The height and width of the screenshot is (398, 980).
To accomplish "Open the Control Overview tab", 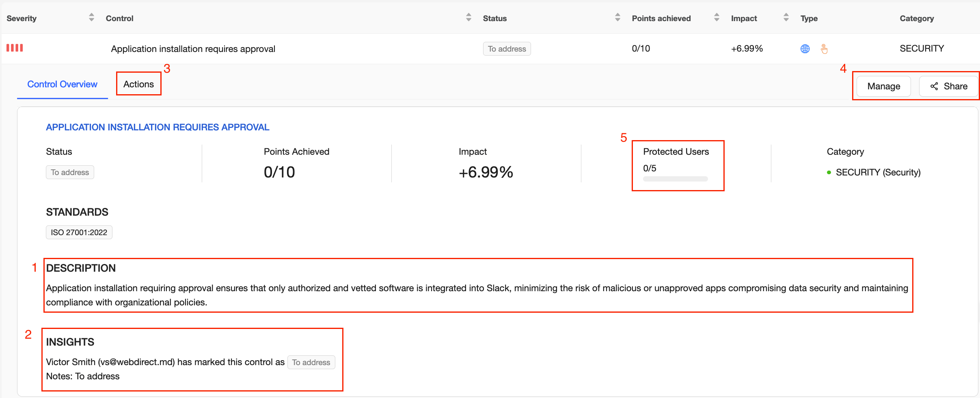I will click(62, 84).
